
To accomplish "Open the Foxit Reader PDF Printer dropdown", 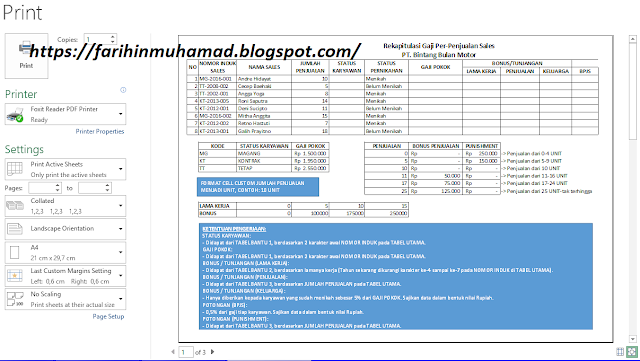I will point(65,114).
